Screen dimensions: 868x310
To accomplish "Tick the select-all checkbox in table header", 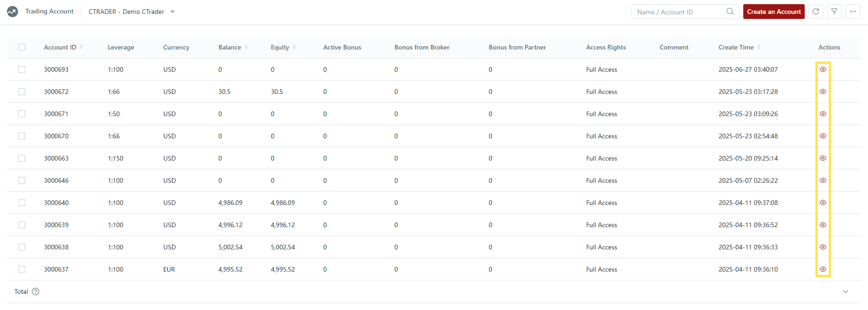I will 22,47.
